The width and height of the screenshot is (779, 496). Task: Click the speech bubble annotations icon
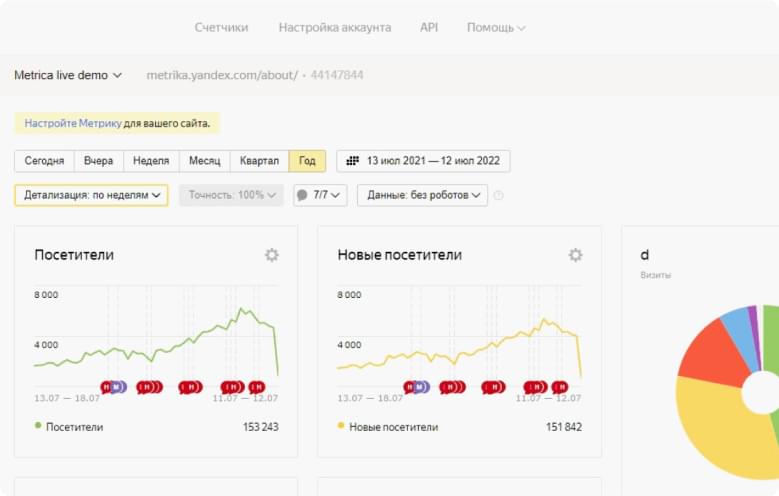[302, 195]
